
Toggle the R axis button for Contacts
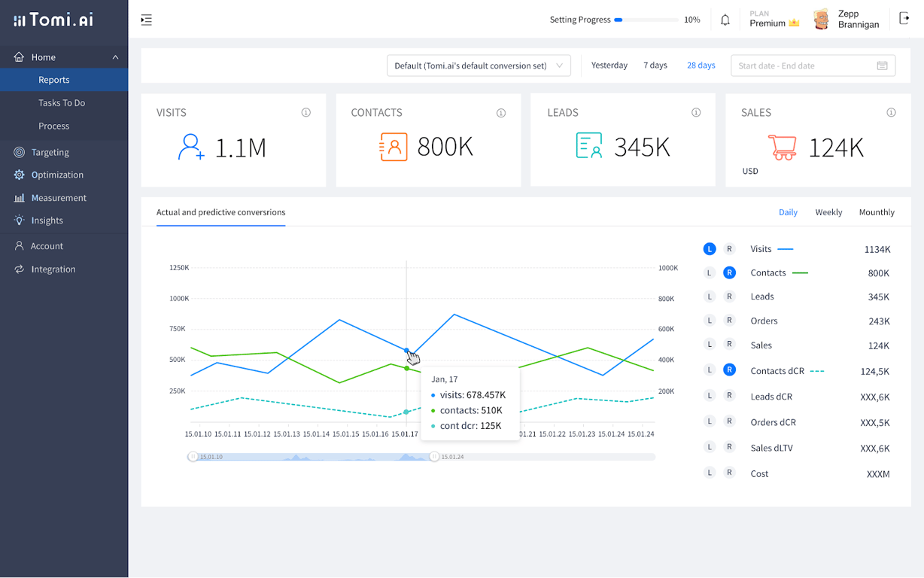pos(729,272)
